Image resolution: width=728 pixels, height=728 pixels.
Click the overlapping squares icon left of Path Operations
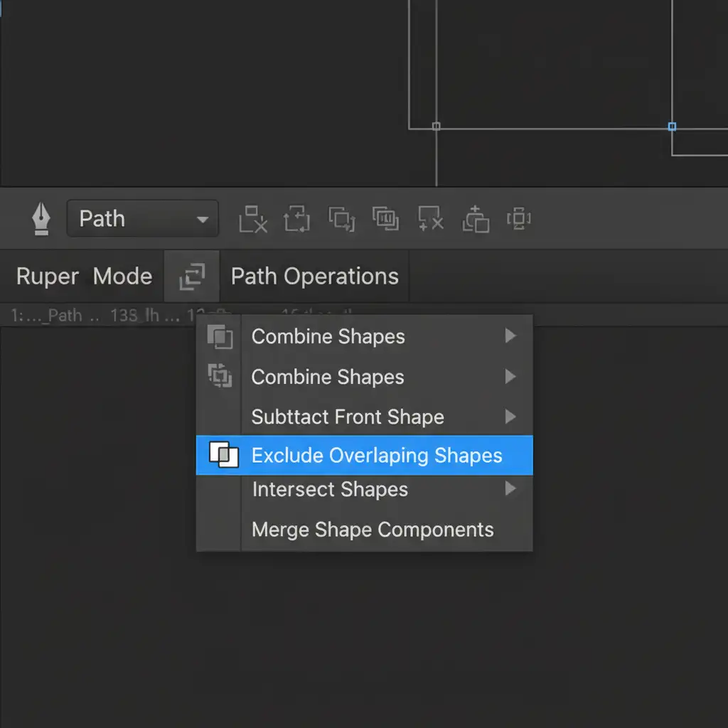tap(192, 277)
